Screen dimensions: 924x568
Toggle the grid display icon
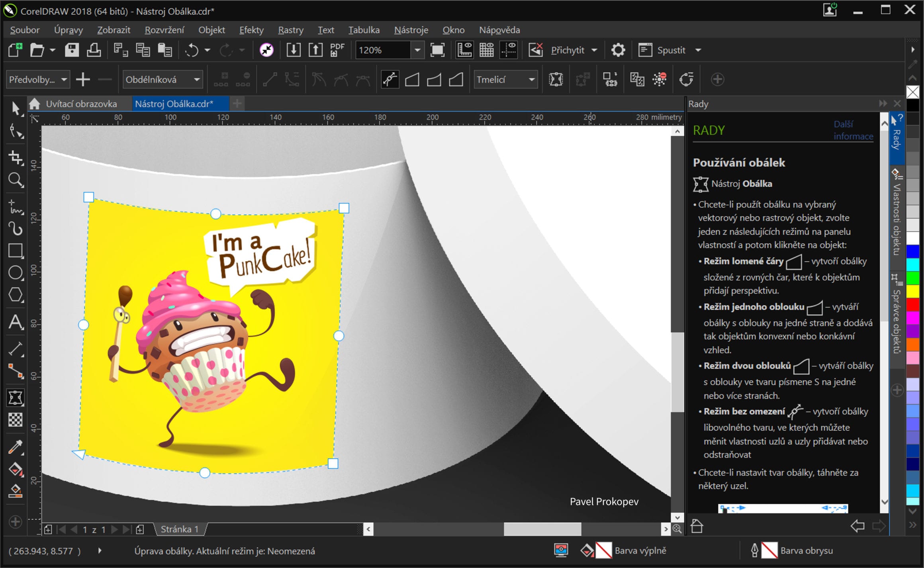click(485, 50)
